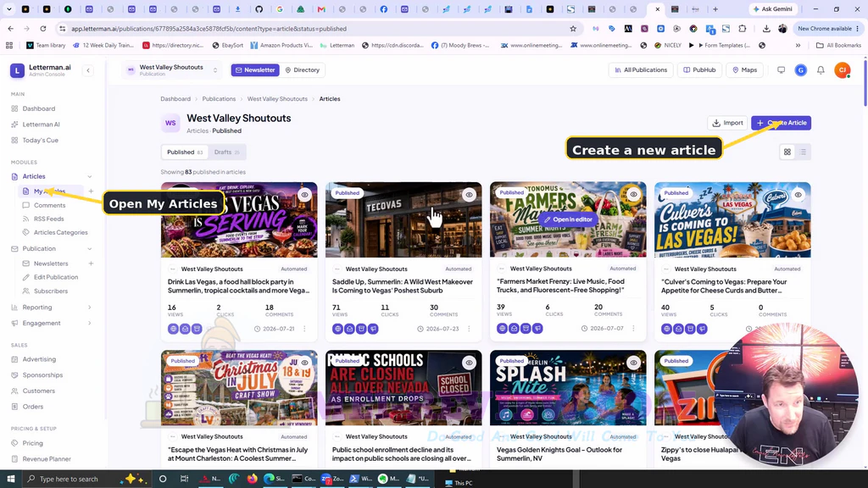Click the monitor preview icon in header
Screen dimensions: 868x488
point(781,70)
